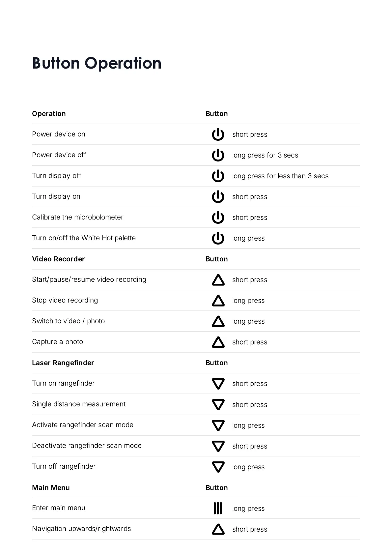Screen dimensions: 392x555
Task: Click the Video Recorder section heading
Action: point(58,259)
